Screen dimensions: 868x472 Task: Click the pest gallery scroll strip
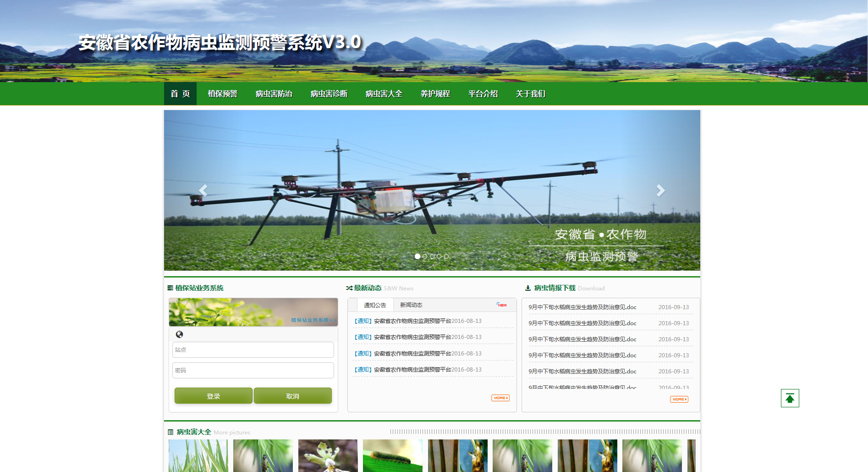pyautogui.click(x=544, y=432)
